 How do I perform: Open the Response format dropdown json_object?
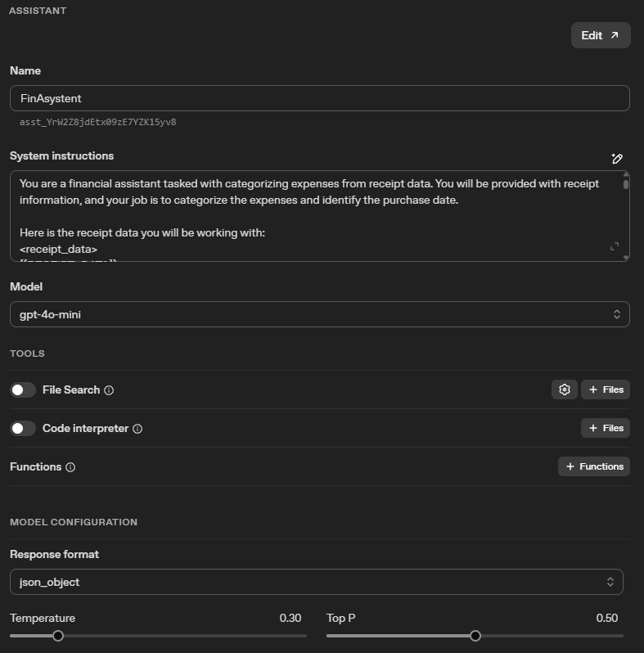pos(316,582)
